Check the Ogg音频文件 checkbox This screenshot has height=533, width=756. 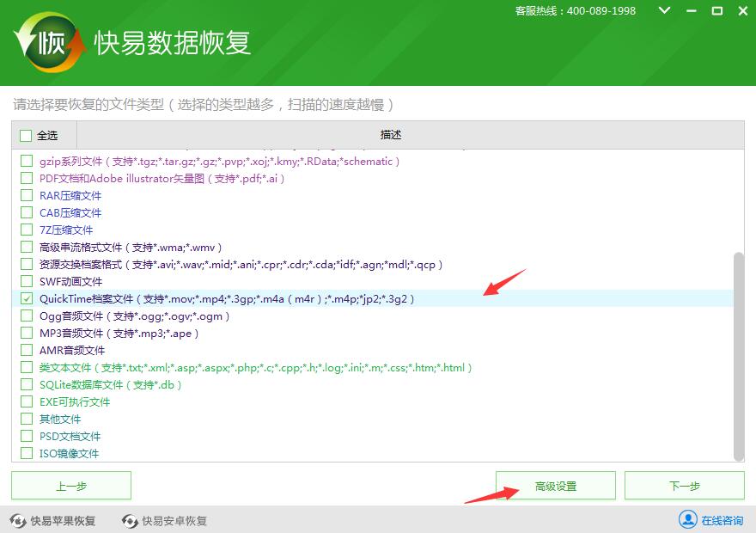pyautogui.click(x=27, y=316)
